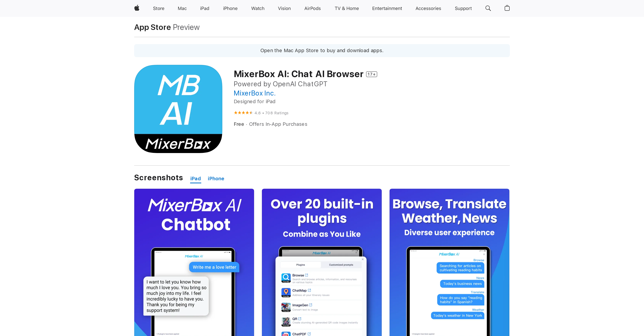
Task: Click the Apple logo menu icon
Action: pos(136,8)
